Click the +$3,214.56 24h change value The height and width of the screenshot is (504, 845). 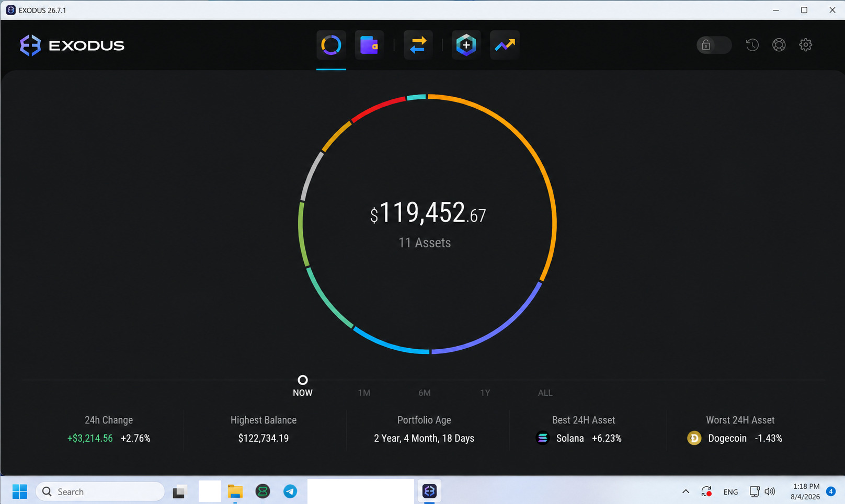tap(90, 438)
